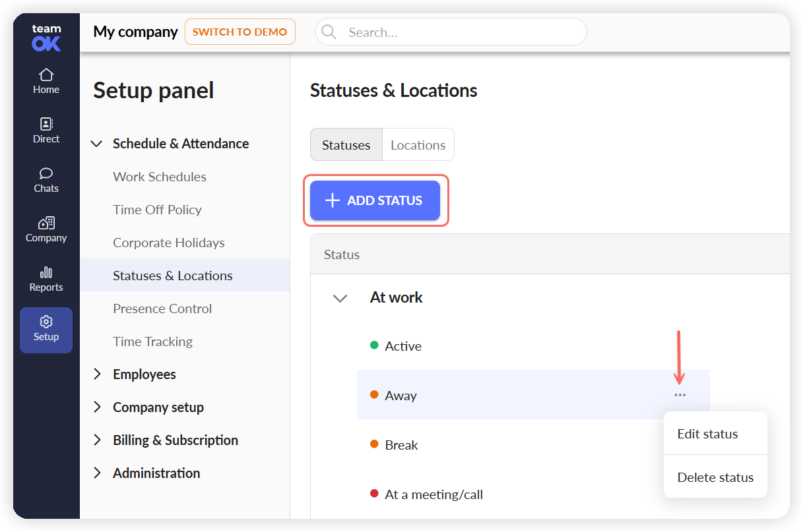803x532 pixels.
Task: Expand the Billing & Subscription section
Action: (97, 440)
